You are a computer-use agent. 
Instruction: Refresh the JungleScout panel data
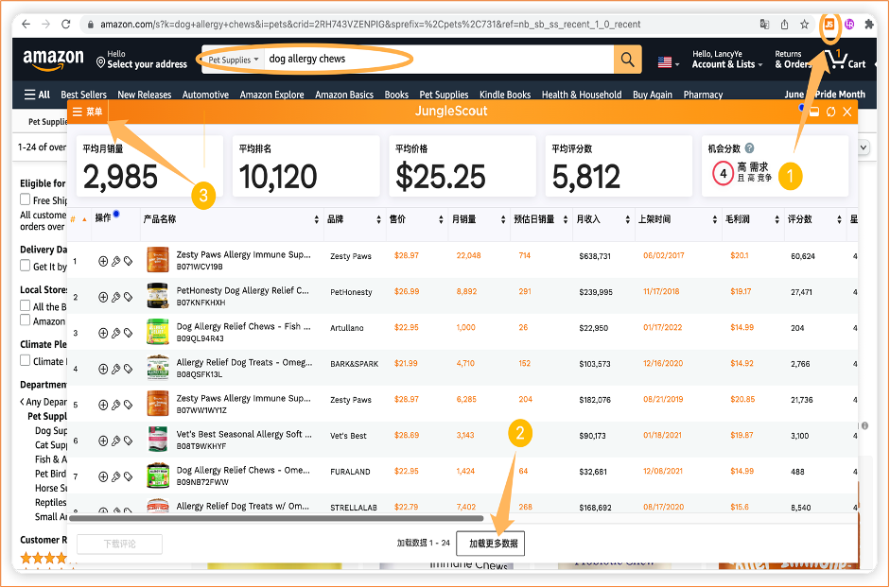coord(831,112)
